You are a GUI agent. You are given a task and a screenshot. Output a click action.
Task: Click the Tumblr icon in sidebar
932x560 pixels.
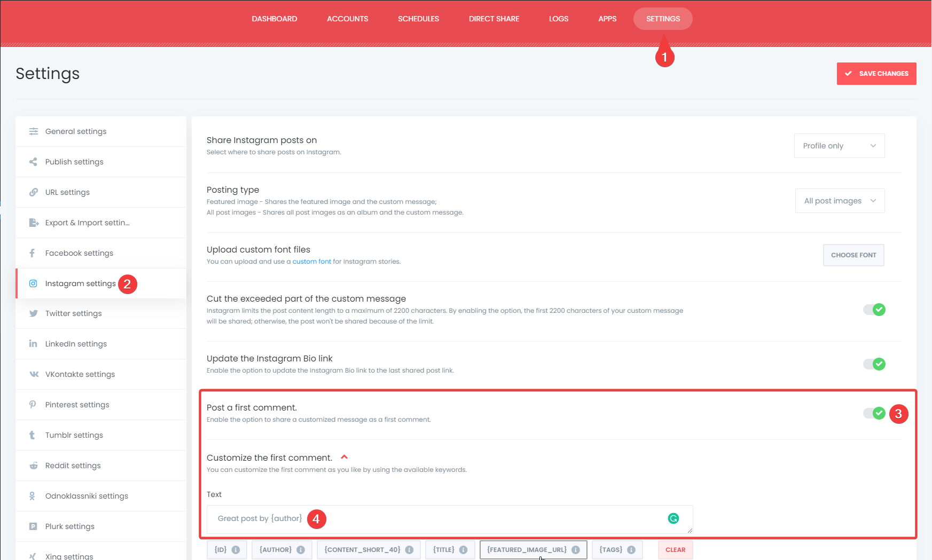click(32, 435)
